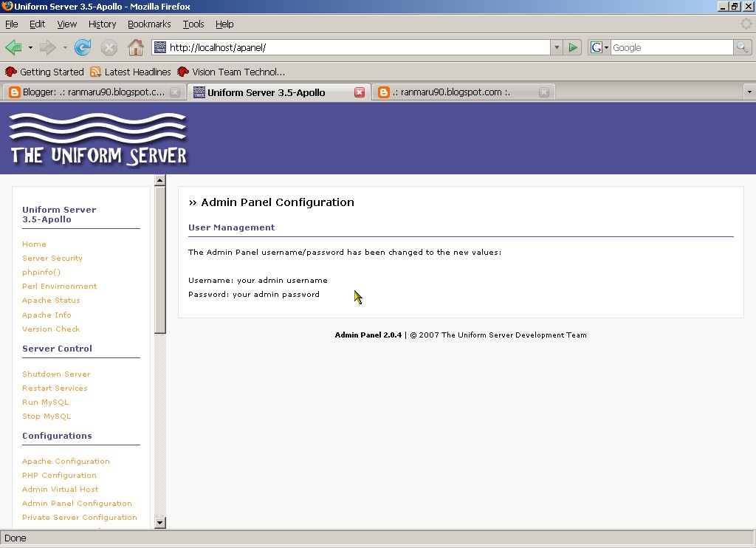The image size is (756, 548).
Task: Close the Uniform Server 3.5-Apollo tab
Action: pos(360,92)
